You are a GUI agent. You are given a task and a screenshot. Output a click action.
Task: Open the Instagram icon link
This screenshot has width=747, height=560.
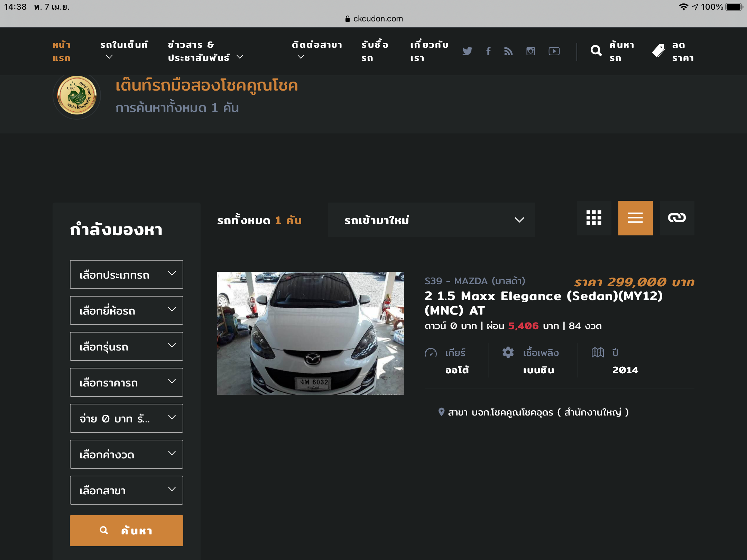531,51
